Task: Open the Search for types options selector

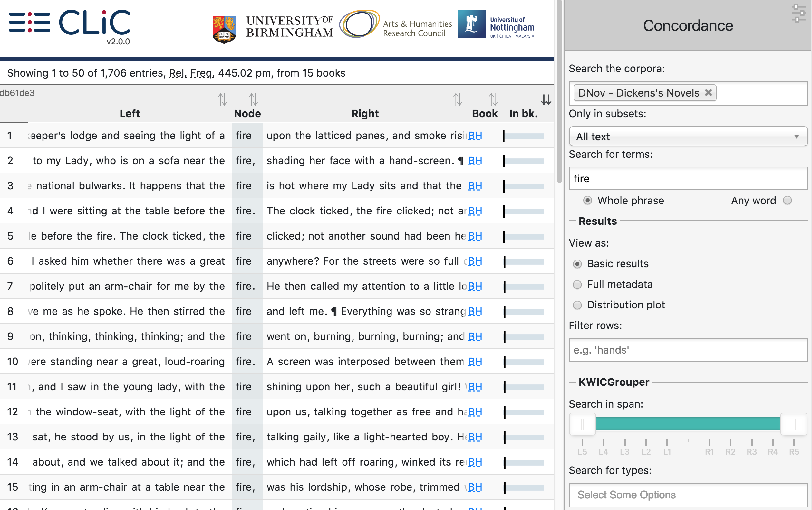Action: [x=688, y=495]
